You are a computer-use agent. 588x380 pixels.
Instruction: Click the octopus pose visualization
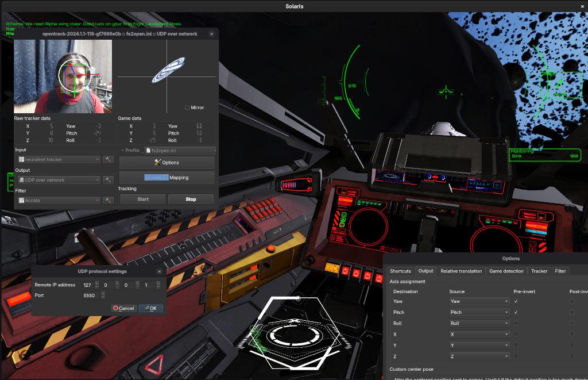(167, 70)
